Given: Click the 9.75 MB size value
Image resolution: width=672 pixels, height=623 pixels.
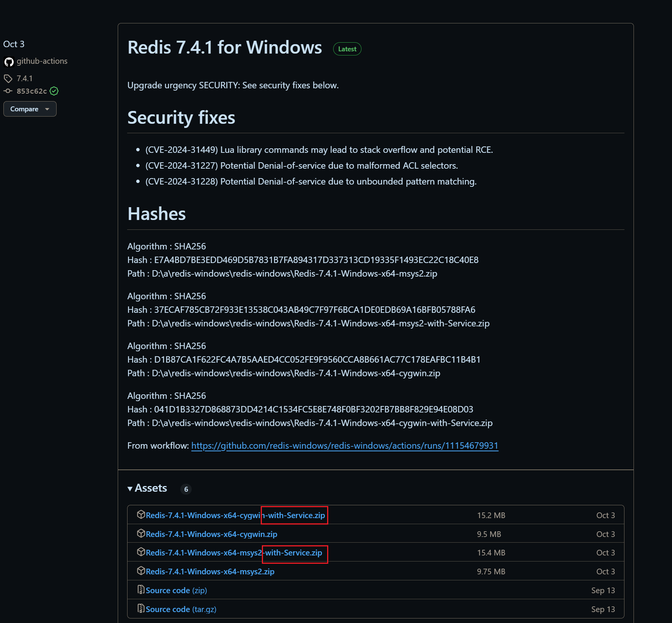Looking at the screenshot, I should point(491,572).
